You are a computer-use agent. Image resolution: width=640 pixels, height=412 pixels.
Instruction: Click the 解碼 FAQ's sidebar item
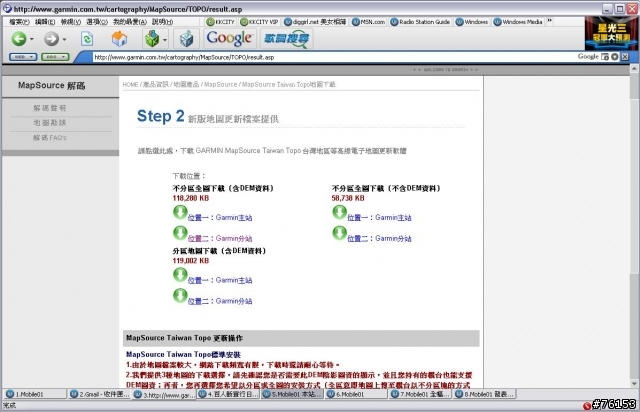(49, 138)
